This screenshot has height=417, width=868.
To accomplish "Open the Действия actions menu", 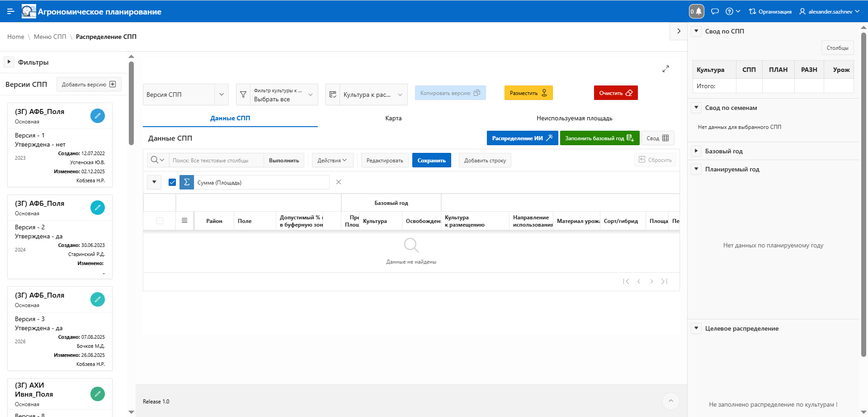I will pos(332,161).
